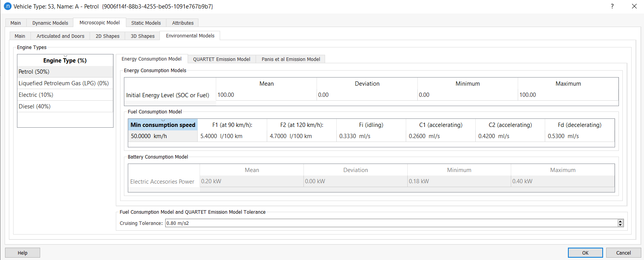Click the Cruising Tolerance input field
This screenshot has height=260, width=644.
point(391,223)
